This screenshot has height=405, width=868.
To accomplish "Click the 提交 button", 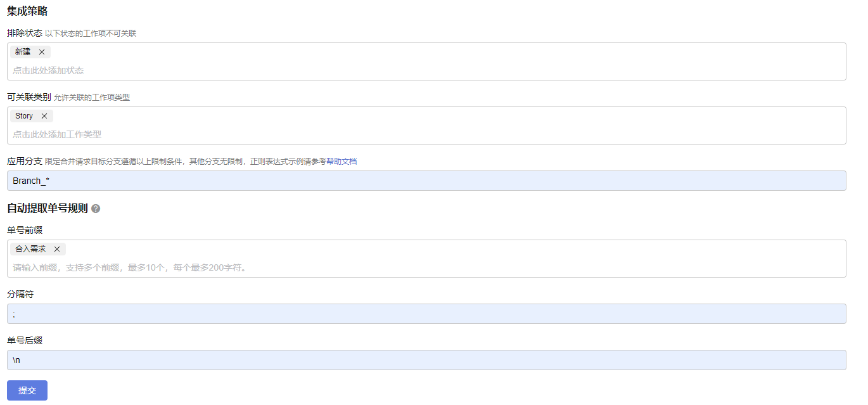I will (x=27, y=390).
